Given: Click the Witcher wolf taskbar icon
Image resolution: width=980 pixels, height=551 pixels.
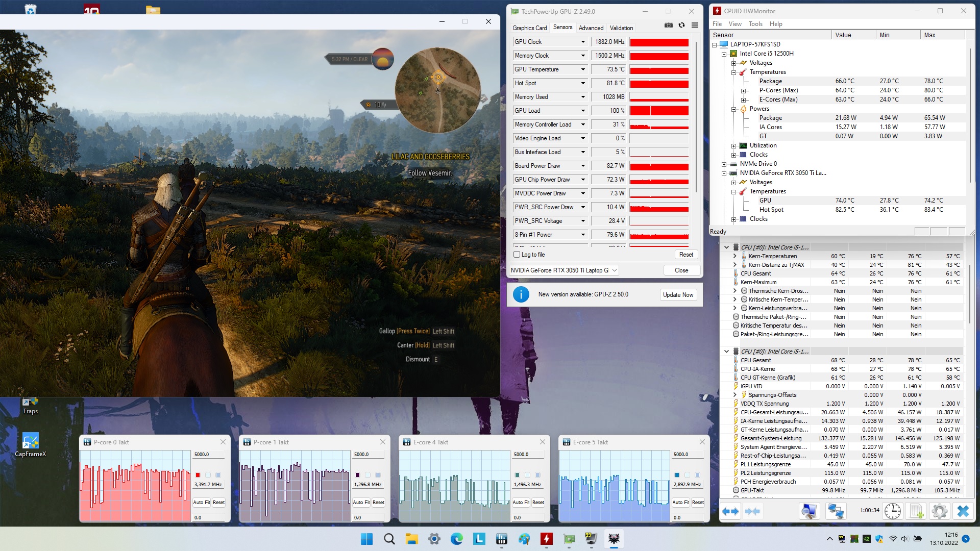Looking at the screenshot, I should click(x=614, y=539).
